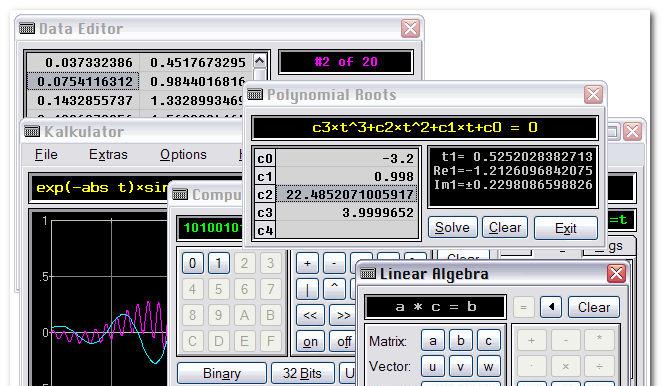
Task: Click the c3 coefficient value 3.9999652
Action: click(x=347, y=213)
